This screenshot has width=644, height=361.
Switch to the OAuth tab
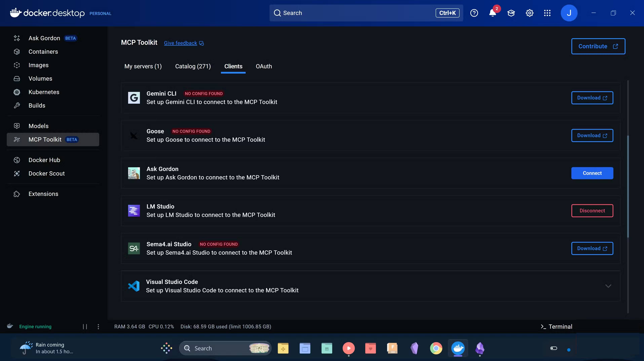(263, 66)
